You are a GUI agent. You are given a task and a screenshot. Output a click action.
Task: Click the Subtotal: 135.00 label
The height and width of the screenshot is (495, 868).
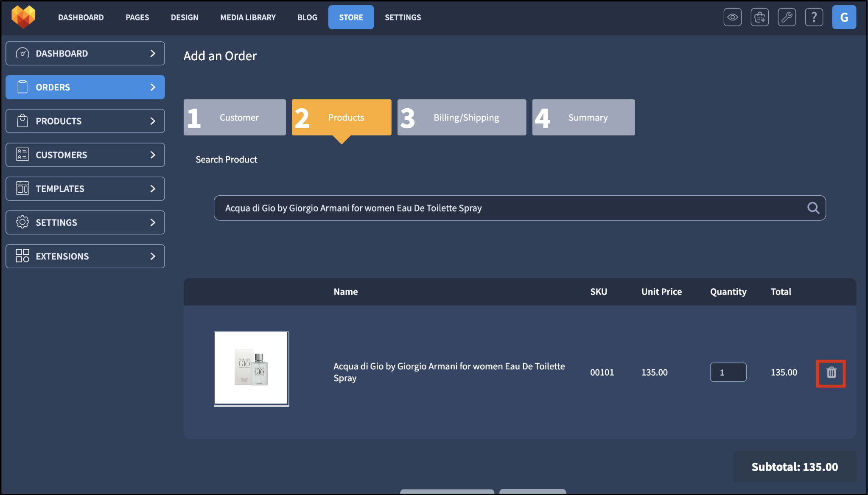pos(795,467)
